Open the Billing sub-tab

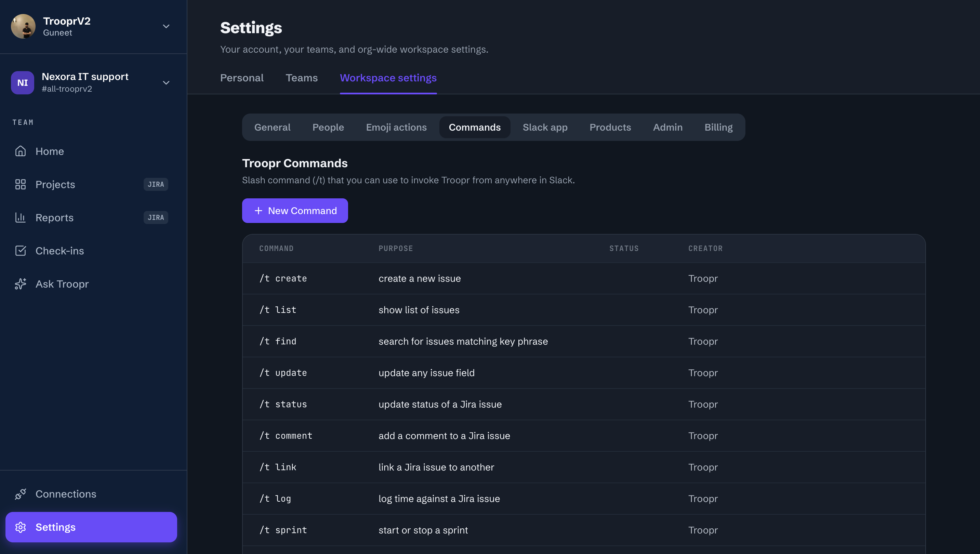pos(718,127)
